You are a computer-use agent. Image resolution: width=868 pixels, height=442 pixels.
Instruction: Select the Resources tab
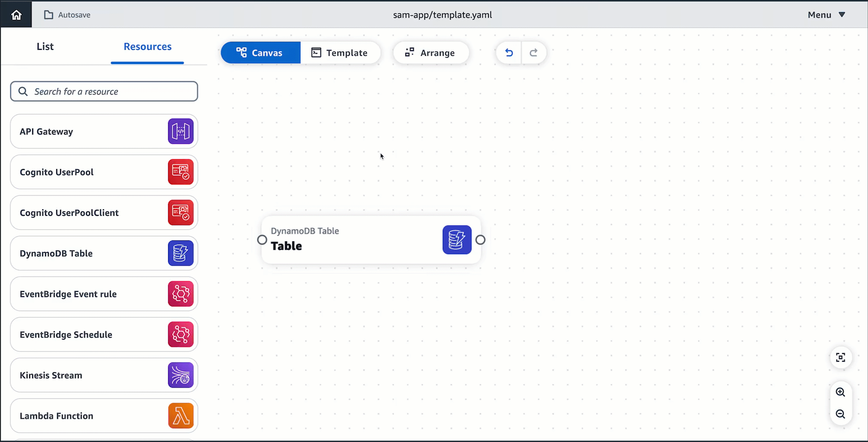147,46
